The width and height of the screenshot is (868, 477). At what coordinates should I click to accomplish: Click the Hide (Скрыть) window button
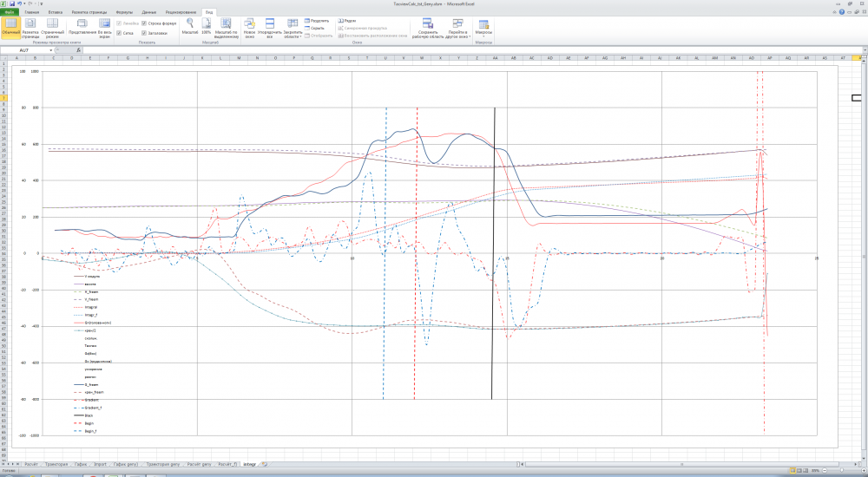[315, 28]
